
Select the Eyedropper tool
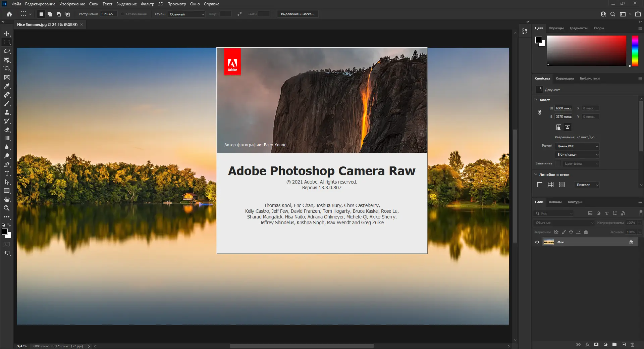(7, 86)
